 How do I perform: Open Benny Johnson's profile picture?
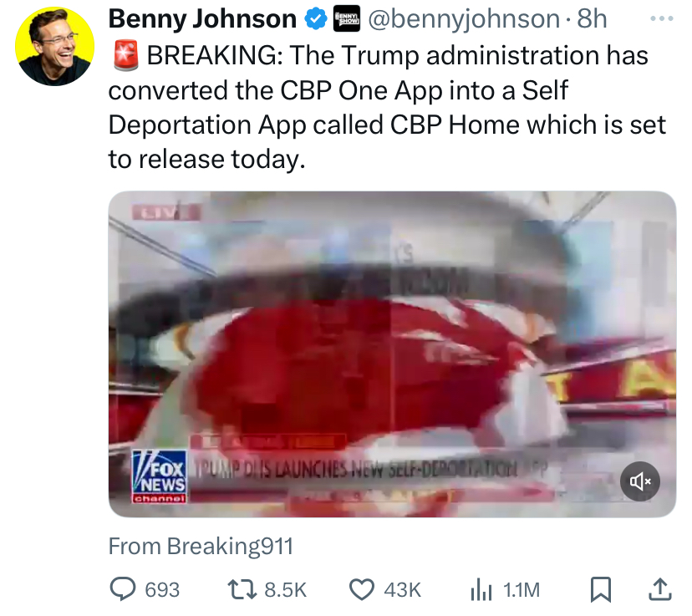[54, 46]
